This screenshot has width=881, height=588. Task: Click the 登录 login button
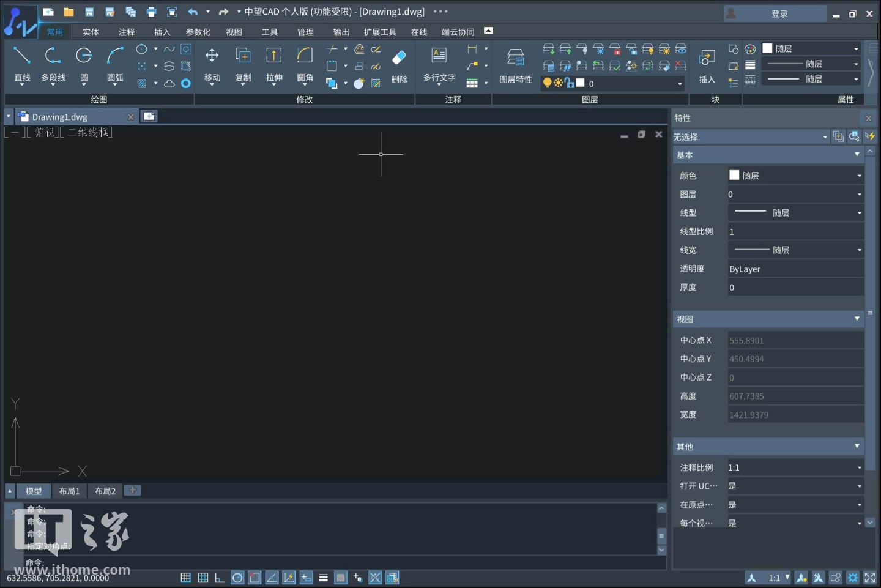pos(779,13)
